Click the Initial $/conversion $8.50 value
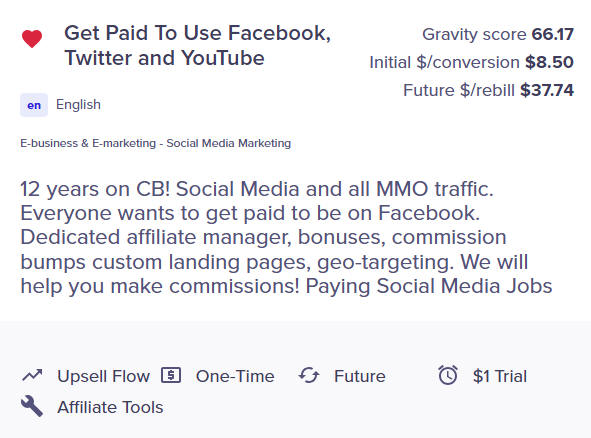Screen dimensions: 591x438 (550, 62)
